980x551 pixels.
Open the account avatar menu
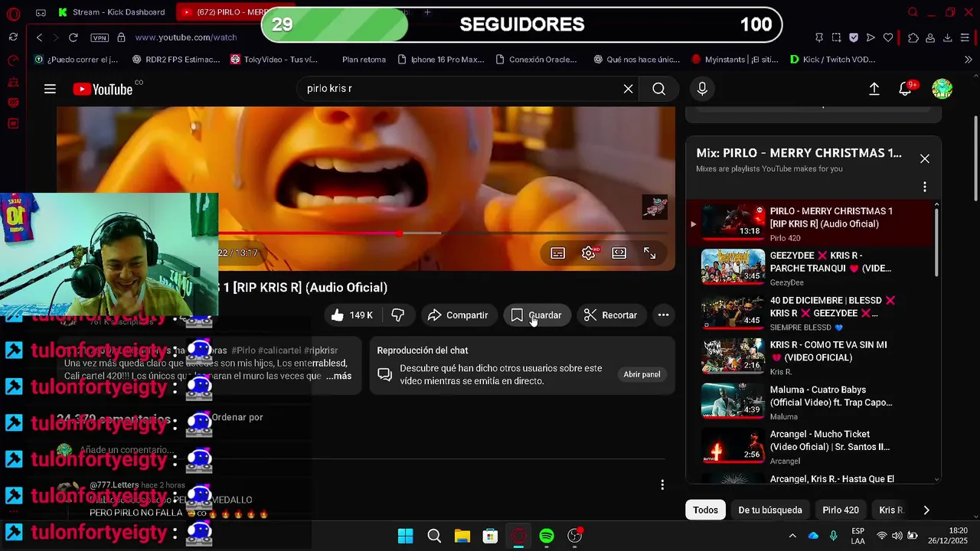tap(942, 89)
